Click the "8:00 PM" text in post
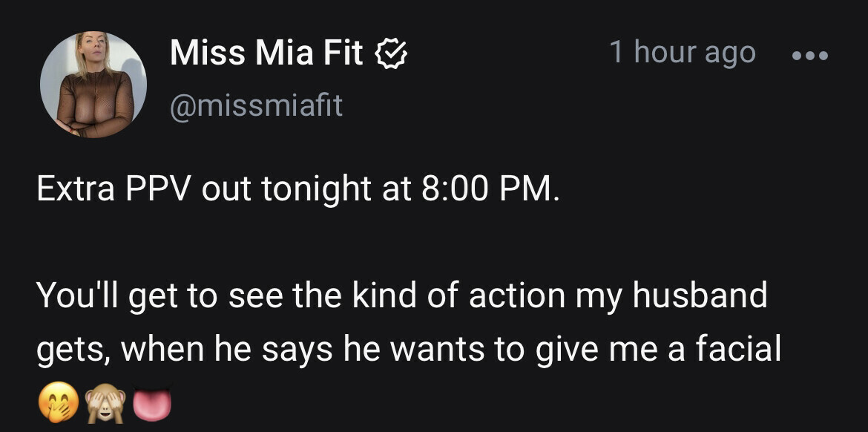The image size is (868, 432). (x=486, y=191)
